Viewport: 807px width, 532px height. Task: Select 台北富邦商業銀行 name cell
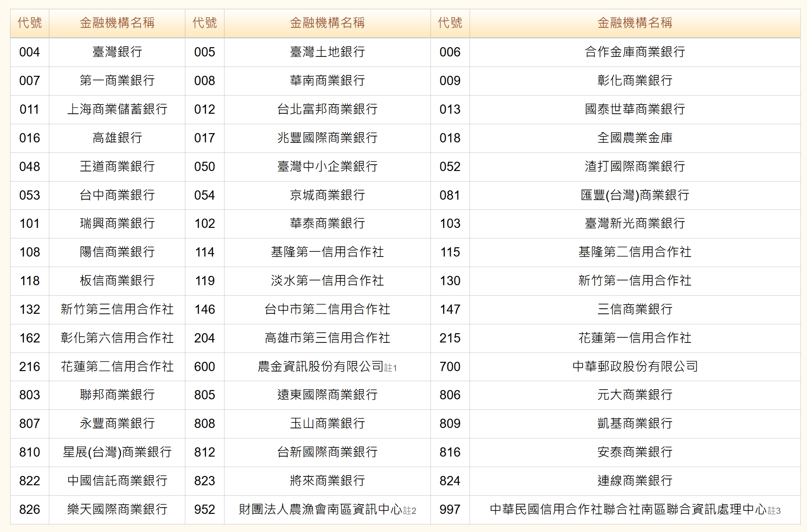point(327,110)
